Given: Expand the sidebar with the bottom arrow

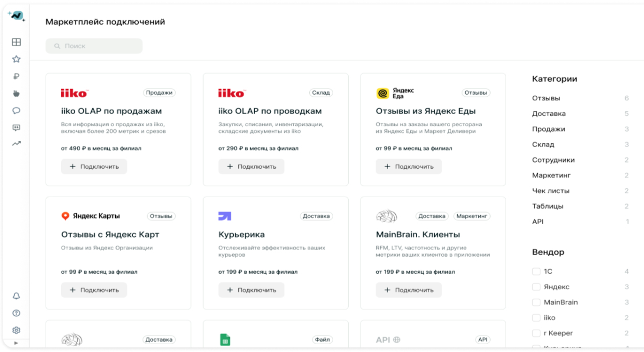Looking at the screenshot, I should 16,343.
